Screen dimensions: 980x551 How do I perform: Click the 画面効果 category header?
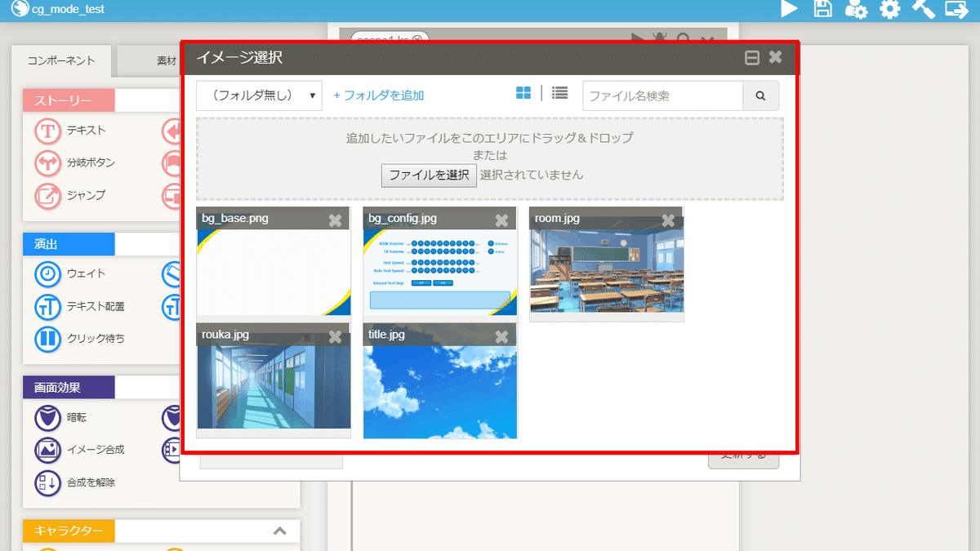(x=69, y=387)
